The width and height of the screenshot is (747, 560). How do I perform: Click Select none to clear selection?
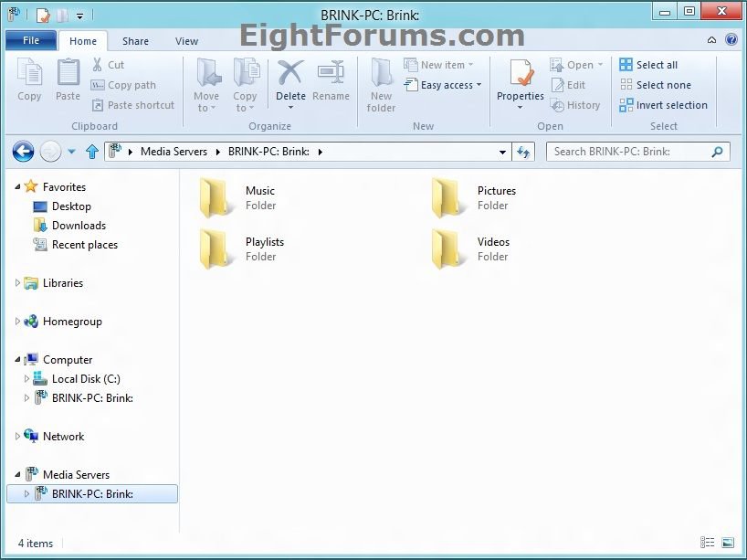(656, 84)
